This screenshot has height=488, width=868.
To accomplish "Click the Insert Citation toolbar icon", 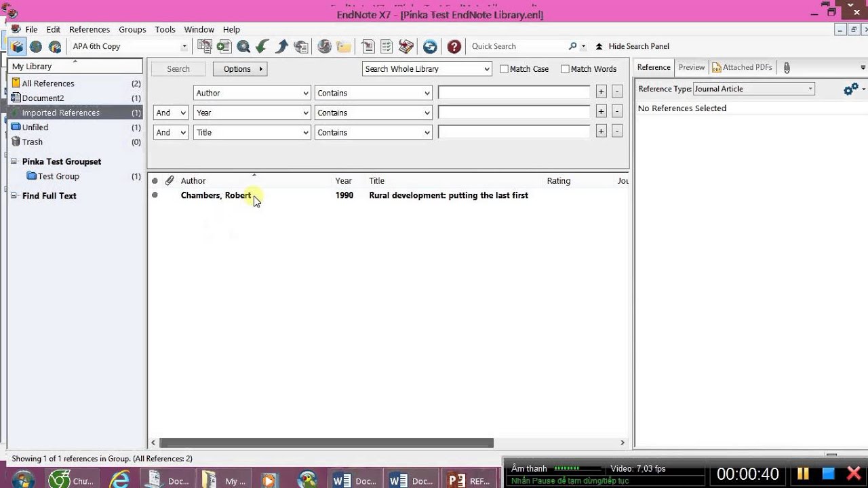I will (x=368, y=46).
